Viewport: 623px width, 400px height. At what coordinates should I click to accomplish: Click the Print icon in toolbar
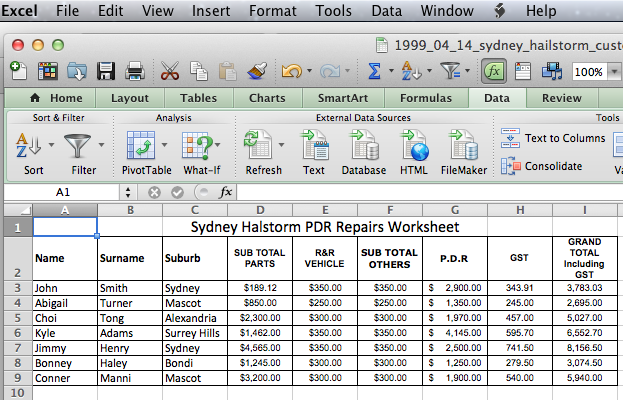pos(134,72)
